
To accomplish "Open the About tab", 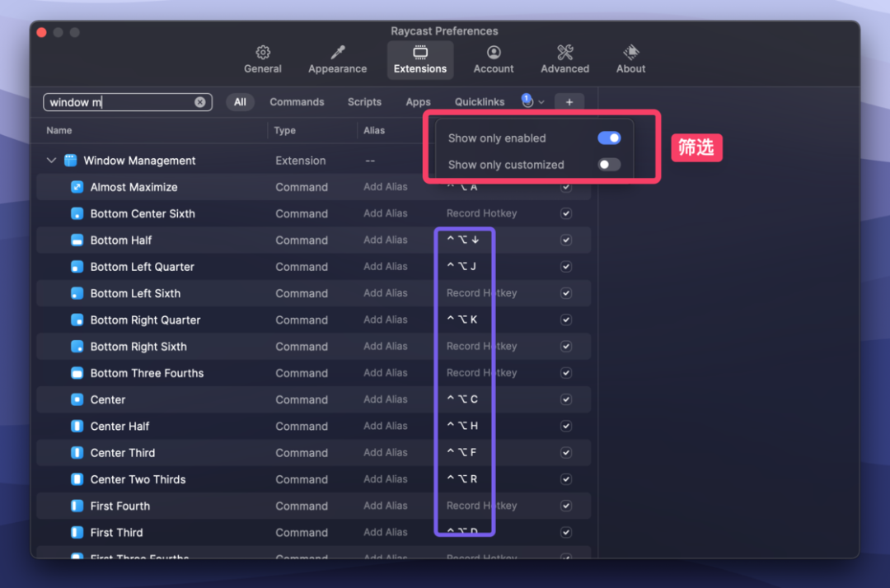I will click(630, 59).
